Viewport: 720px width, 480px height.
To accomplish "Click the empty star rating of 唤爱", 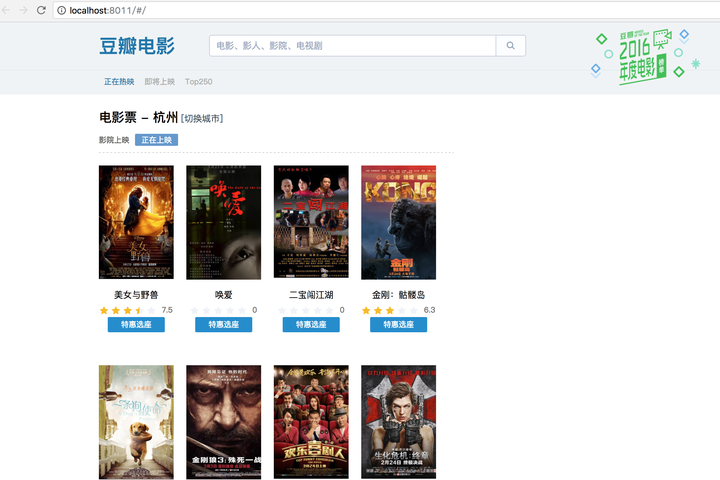I will point(218,311).
